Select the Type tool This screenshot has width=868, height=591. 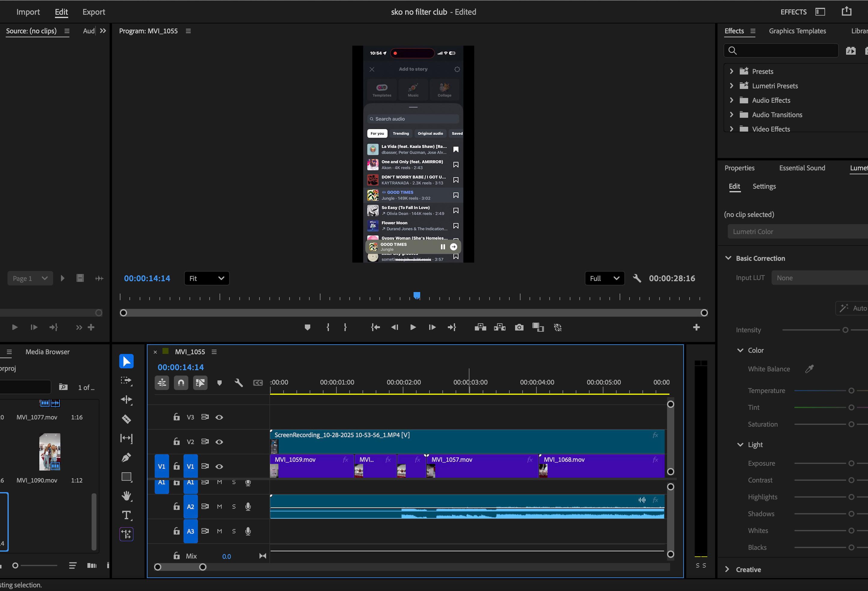click(126, 515)
